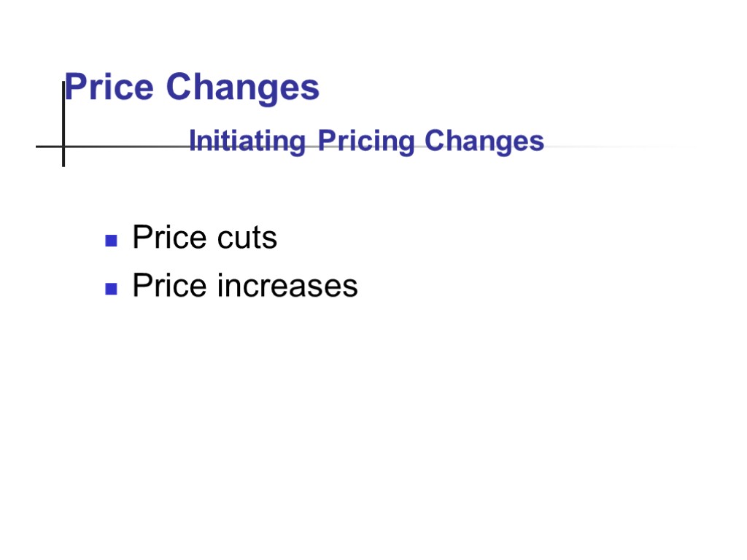The height and width of the screenshot is (560, 747).
Task: Click the "Price Changes" slide title
Action: click(192, 87)
